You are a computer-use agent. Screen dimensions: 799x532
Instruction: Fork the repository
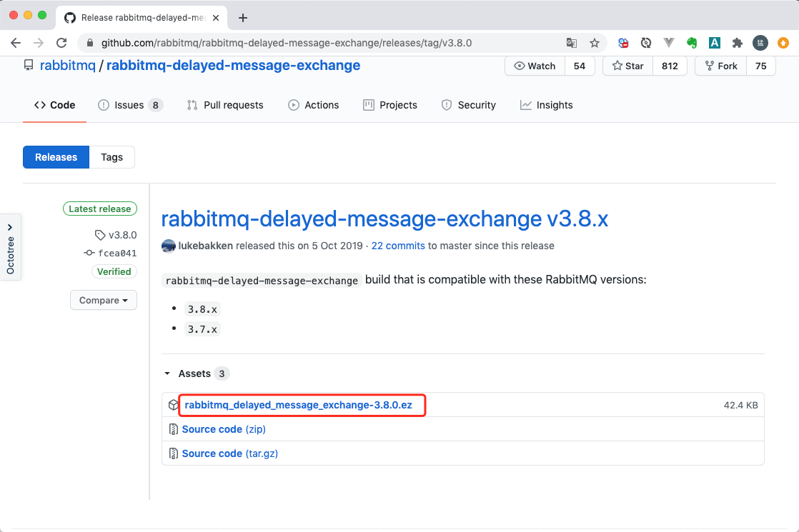tap(720, 66)
